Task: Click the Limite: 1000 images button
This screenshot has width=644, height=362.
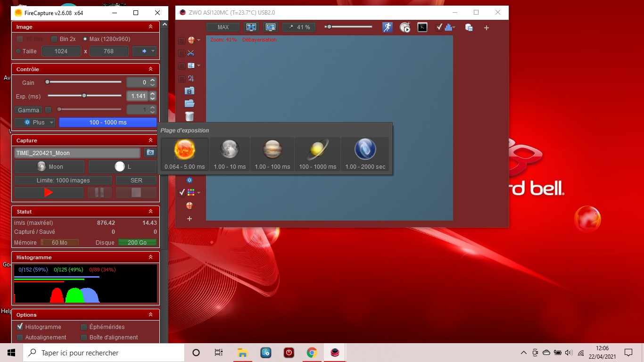Action: 63,181
